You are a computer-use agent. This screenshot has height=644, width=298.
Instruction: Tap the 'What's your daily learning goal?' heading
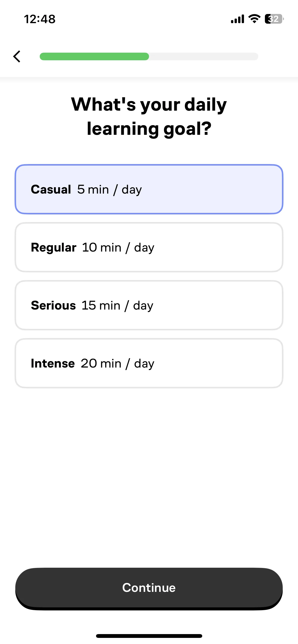[149, 116]
